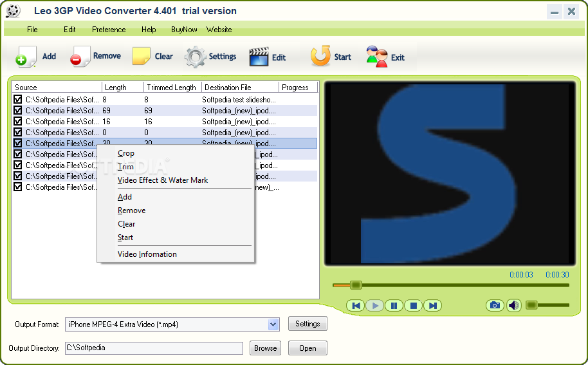Image resolution: width=588 pixels, height=365 pixels.
Task: Click Website in the menu bar
Action: point(219,30)
